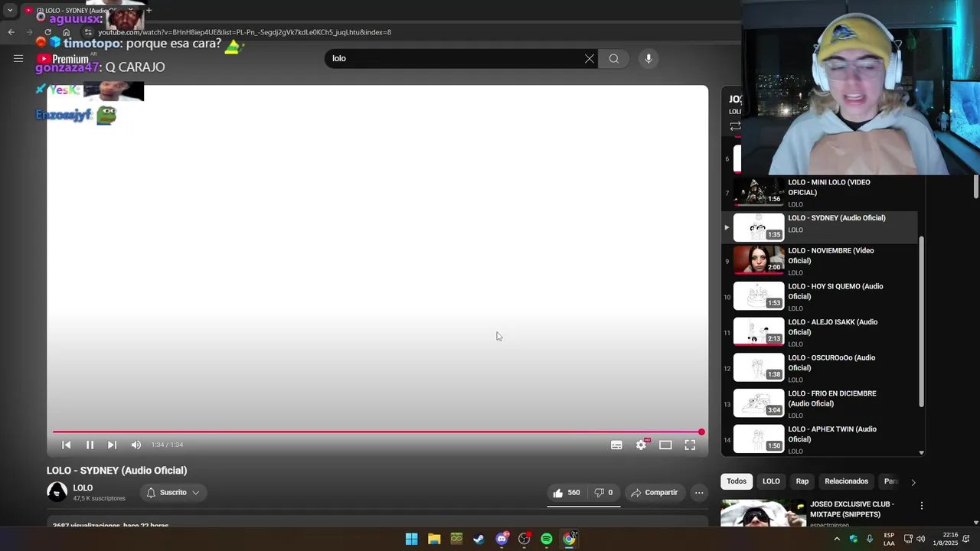The height and width of the screenshot is (551, 980).
Task: Open system volume control in tray
Action: pos(920,539)
